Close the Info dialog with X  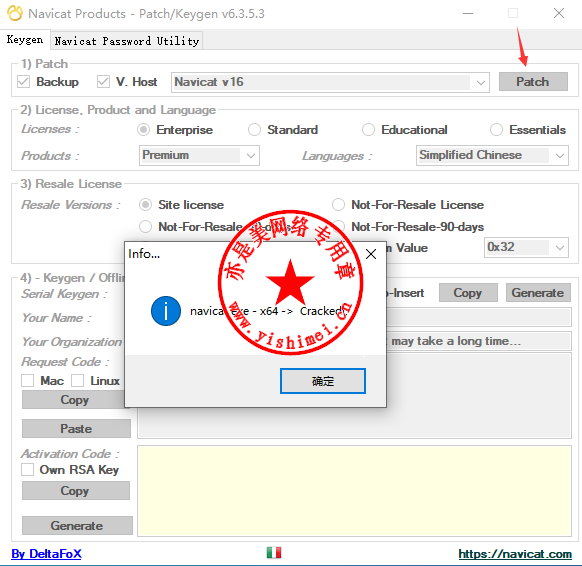371,254
